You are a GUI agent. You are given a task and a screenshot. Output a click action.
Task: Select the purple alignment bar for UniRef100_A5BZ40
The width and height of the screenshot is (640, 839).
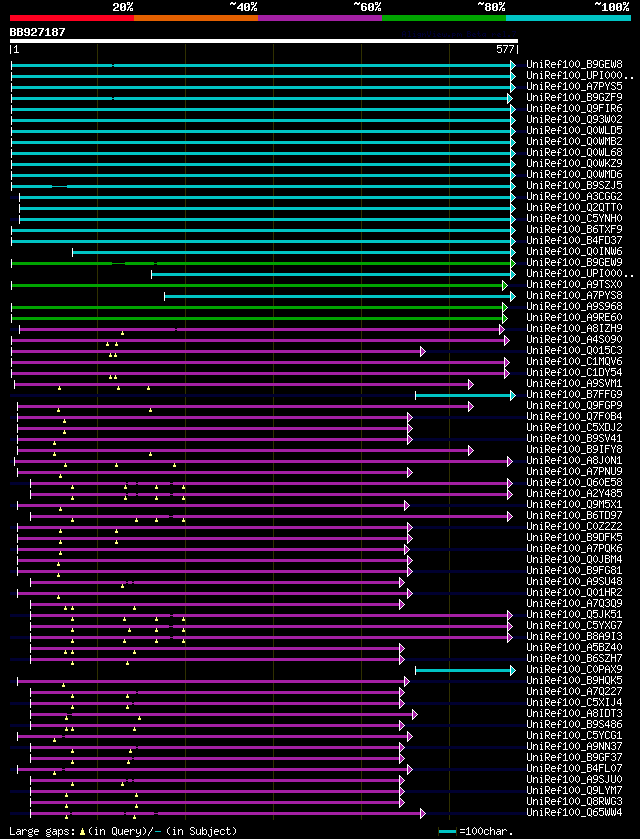[215, 648]
